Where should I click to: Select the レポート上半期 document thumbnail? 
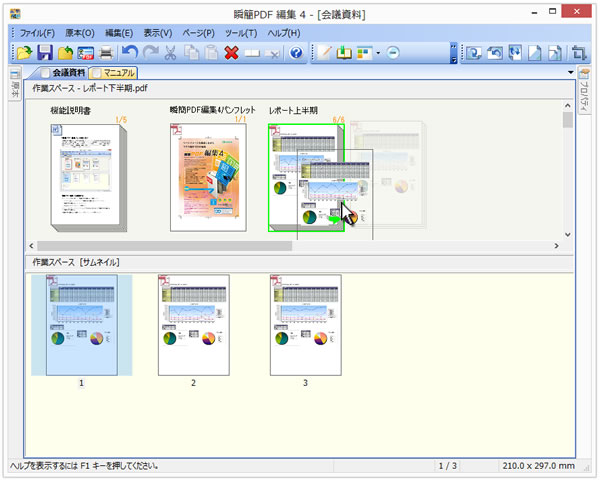click(306, 178)
